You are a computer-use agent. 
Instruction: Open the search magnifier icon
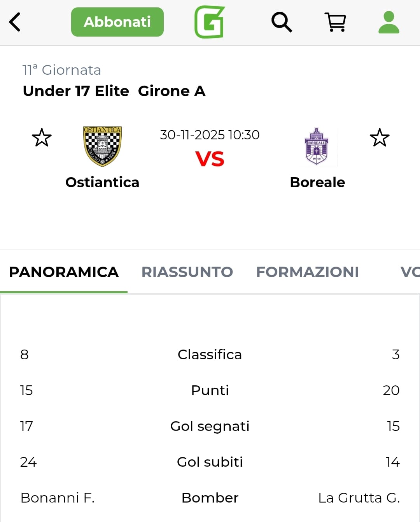282,22
